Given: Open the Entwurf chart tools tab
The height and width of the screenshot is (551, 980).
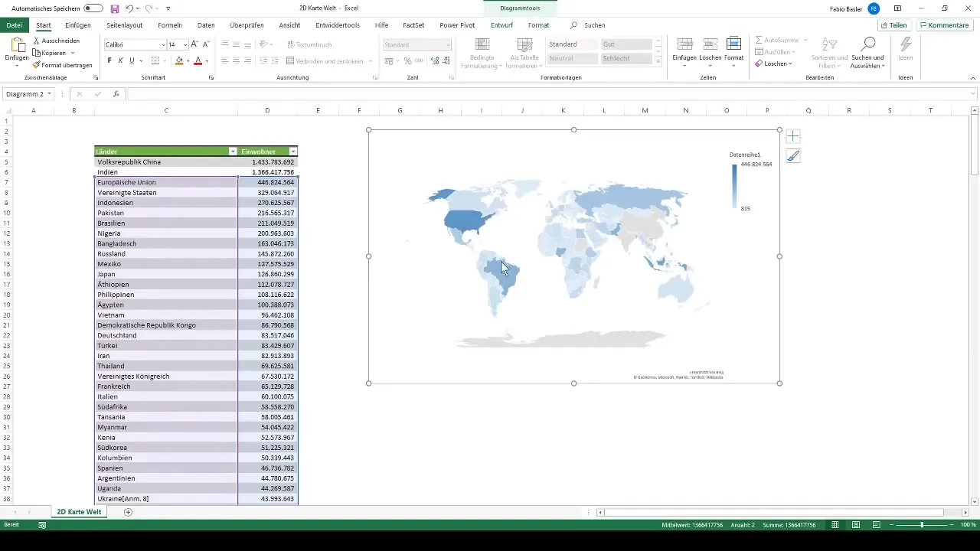Looking at the screenshot, I should click(x=501, y=25).
